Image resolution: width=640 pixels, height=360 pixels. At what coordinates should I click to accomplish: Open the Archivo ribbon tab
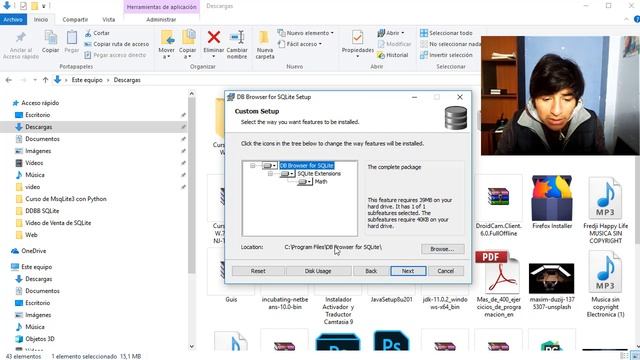pyautogui.click(x=13, y=19)
